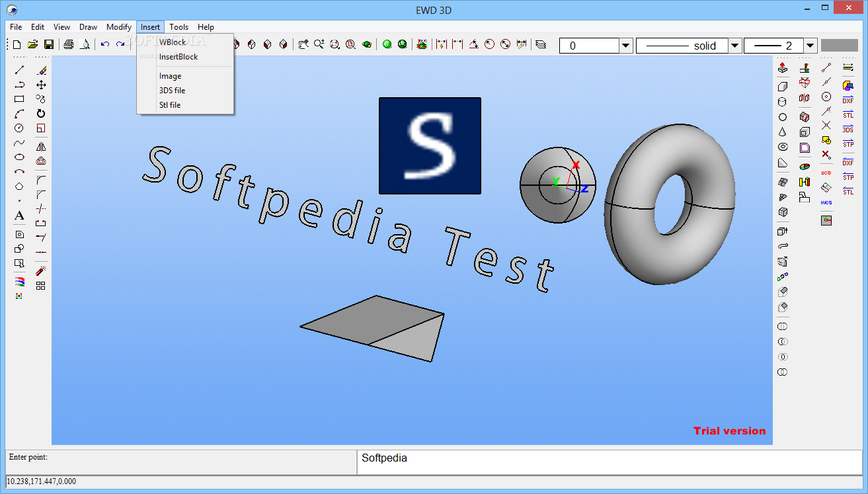Activate the Text tool (letter A)

point(19,216)
